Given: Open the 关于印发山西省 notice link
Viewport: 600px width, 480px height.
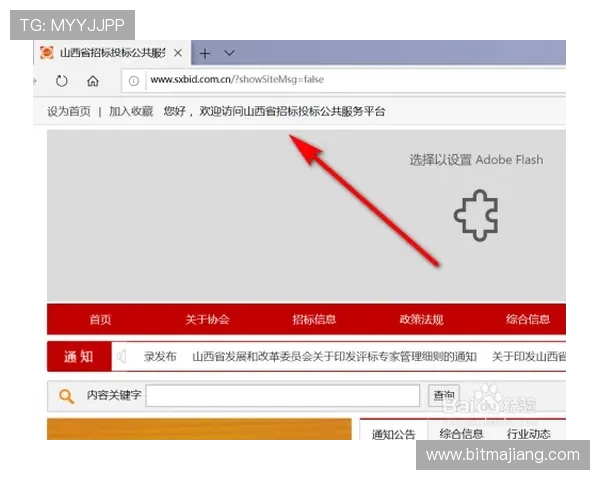Looking at the screenshot, I should pyautogui.click(x=528, y=357).
